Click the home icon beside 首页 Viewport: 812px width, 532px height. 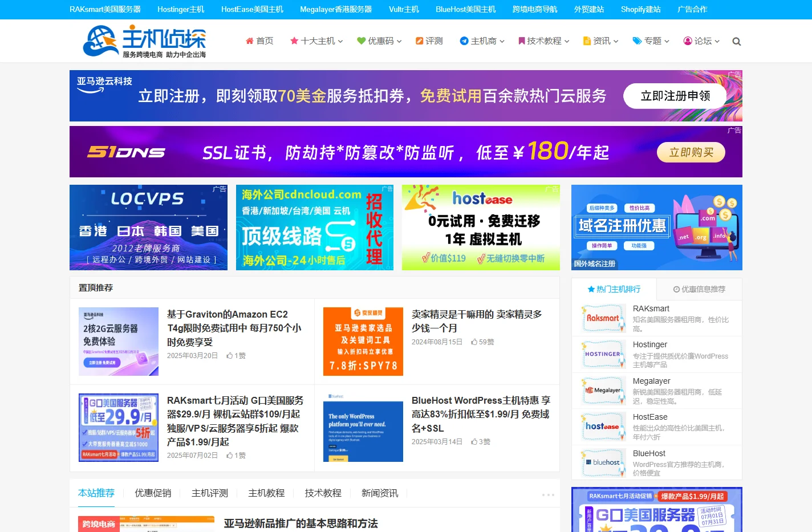point(249,41)
